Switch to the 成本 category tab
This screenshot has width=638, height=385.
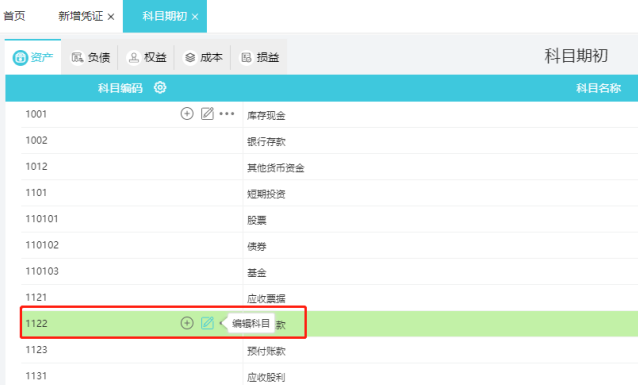point(203,57)
